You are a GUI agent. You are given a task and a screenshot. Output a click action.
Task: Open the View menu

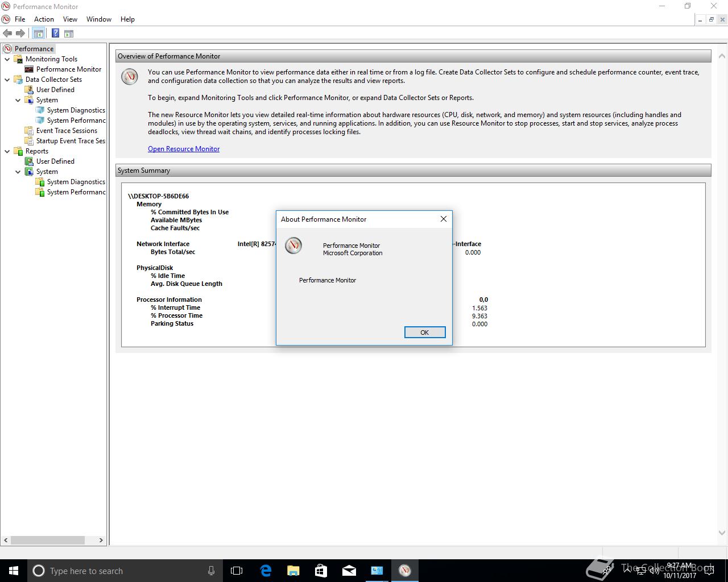pos(70,19)
